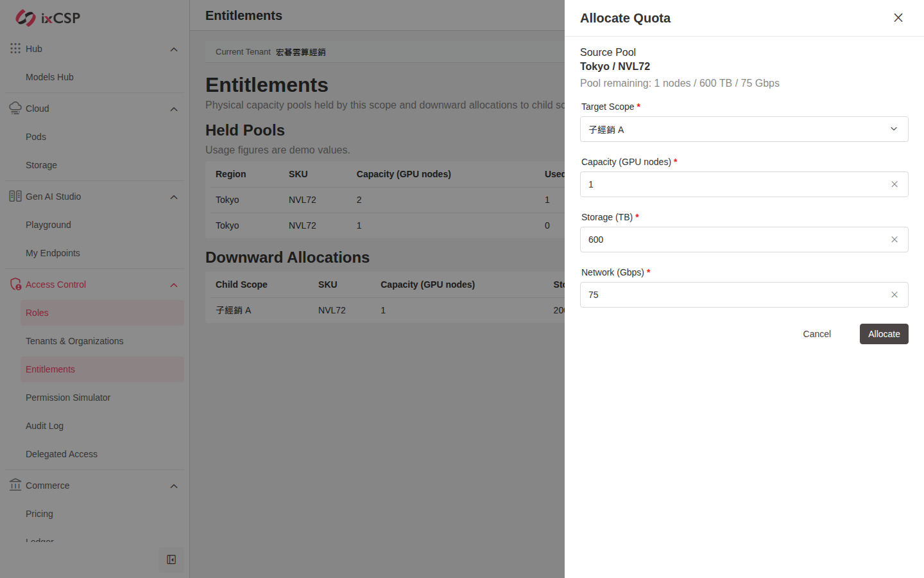Click the Access Control shield icon
This screenshot has height=578, width=924.
tap(15, 284)
